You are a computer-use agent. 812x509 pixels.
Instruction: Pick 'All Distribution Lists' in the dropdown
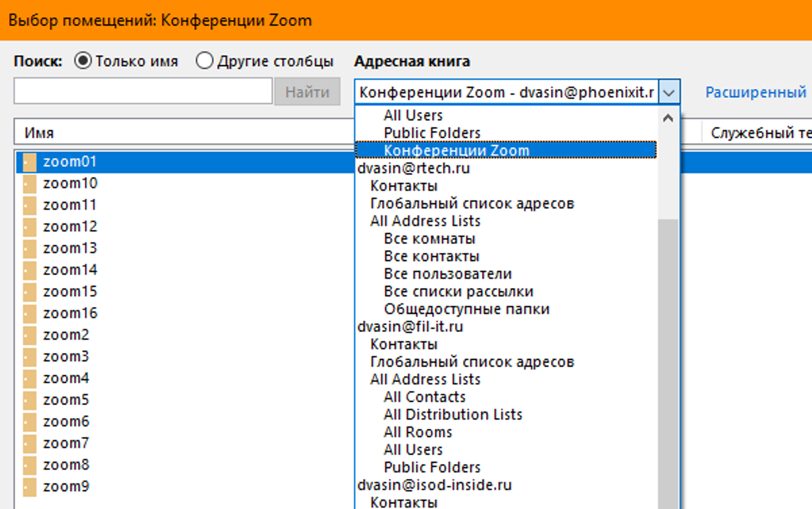pyautogui.click(x=453, y=415)
